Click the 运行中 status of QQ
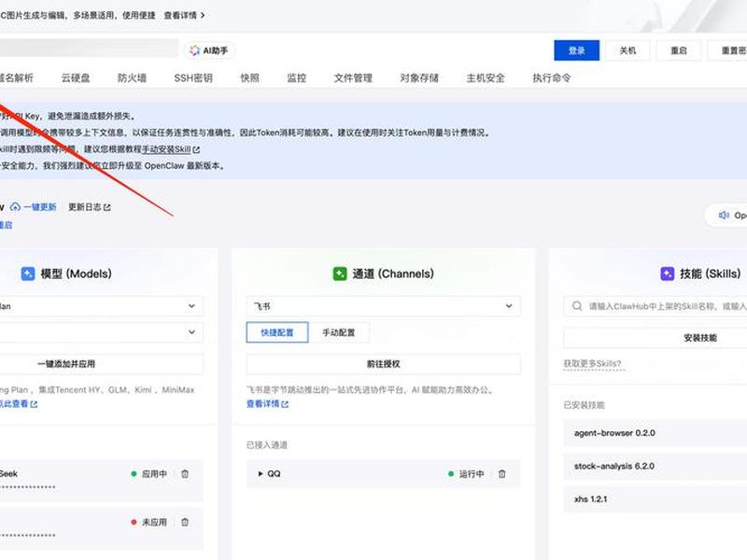 click(472, 474)
